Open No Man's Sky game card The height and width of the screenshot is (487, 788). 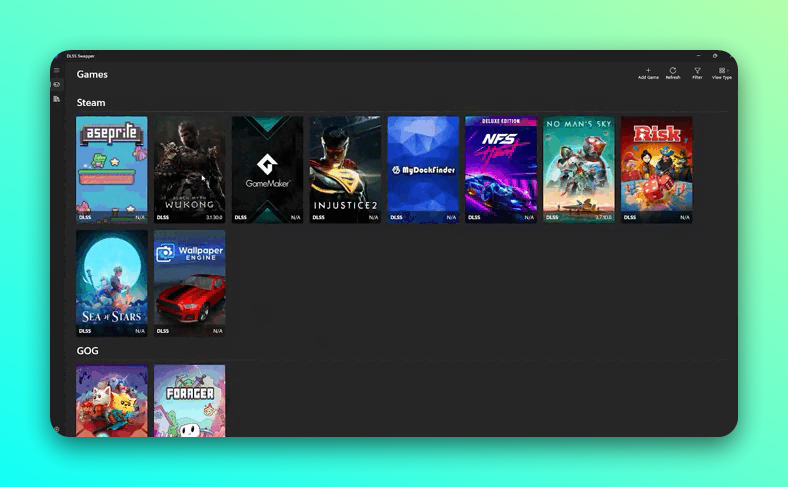click(579, 168)
